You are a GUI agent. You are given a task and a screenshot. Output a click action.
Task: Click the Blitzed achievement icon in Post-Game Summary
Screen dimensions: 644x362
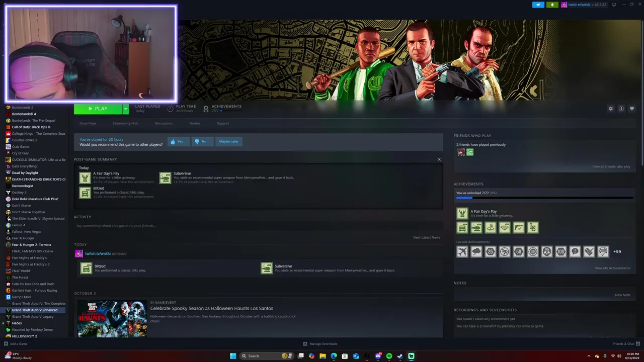[x=85, y=193]
